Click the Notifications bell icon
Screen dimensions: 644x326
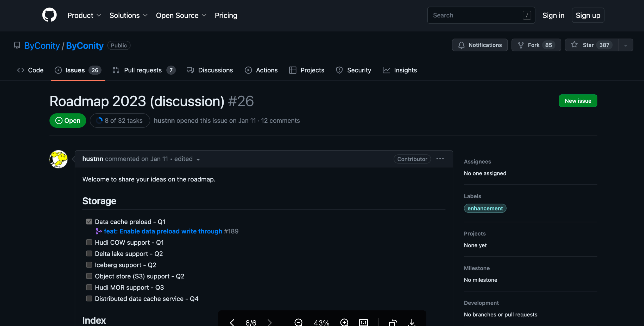coord(461,45)
